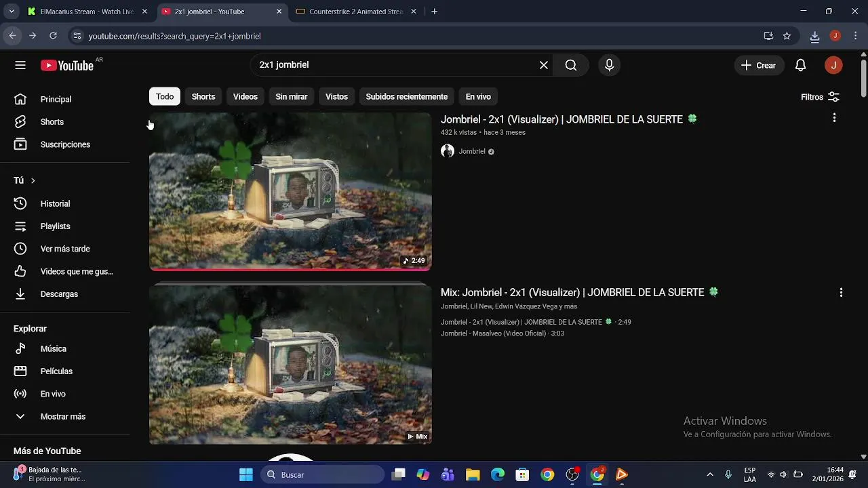Go back in browser history
This screenshot has width=868, height=488.
pos(12,36)
